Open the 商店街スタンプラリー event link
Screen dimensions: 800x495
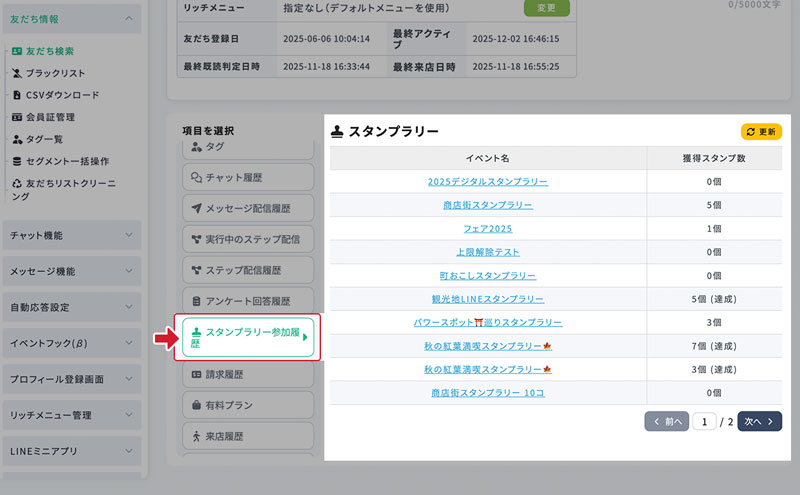tap(487, 205)
